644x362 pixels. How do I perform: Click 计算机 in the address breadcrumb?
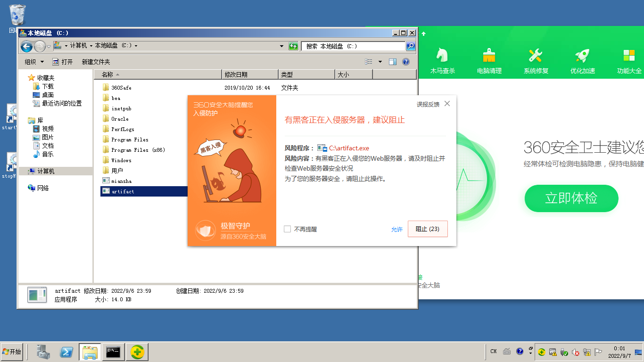78,46
